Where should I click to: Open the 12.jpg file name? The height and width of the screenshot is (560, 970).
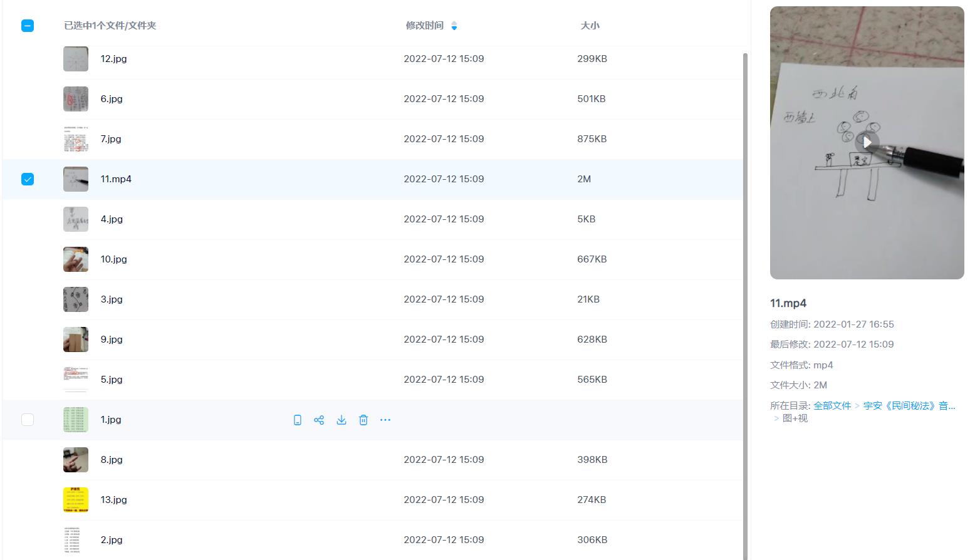[x=113, y=59]
